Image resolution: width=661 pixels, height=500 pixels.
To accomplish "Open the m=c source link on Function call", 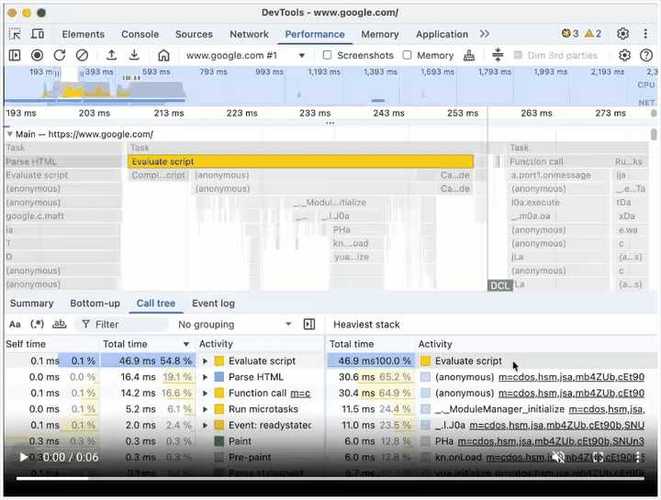I will coord(301,393).
